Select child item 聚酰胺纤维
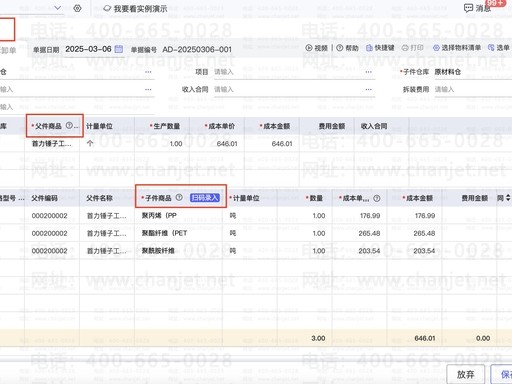Screen dimensions: 512x384 158,250
